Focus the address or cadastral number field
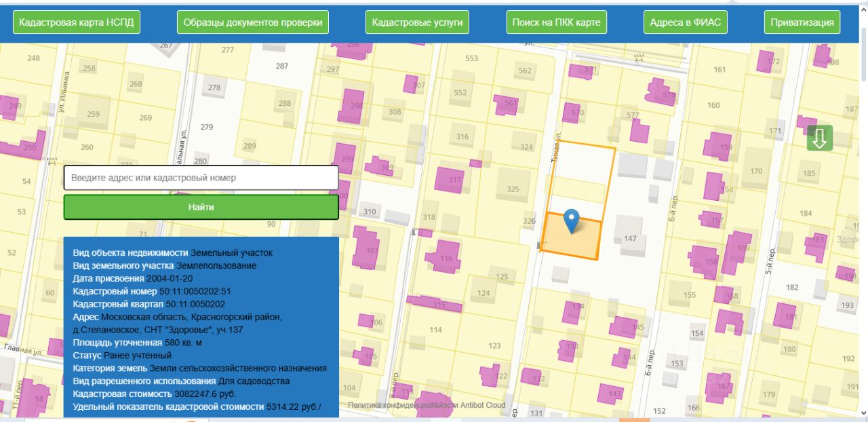This screenshot has height=422, width=868. pyautogui.click(x=201, y=178)
